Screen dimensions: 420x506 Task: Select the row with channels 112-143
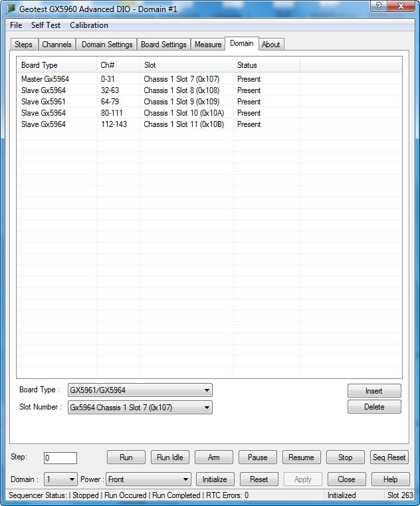pos(209,124)
